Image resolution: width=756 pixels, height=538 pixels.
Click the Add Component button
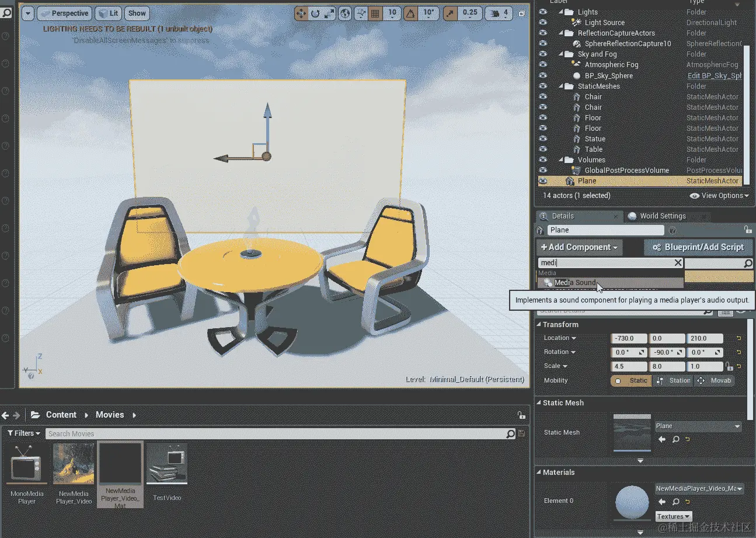(x=579, y=247)
